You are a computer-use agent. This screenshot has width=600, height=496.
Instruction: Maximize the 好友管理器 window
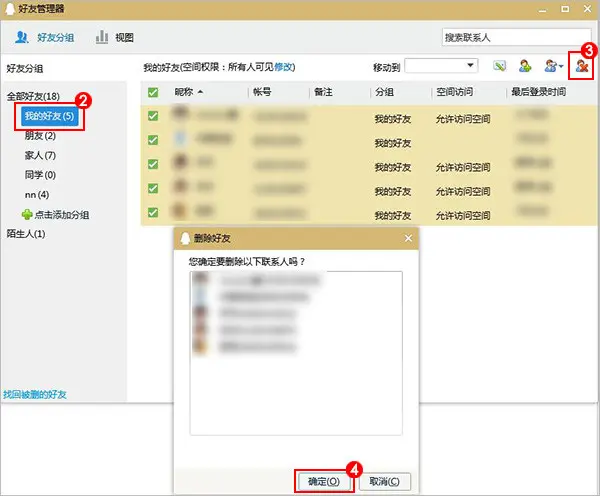click(x=565, y=9)
